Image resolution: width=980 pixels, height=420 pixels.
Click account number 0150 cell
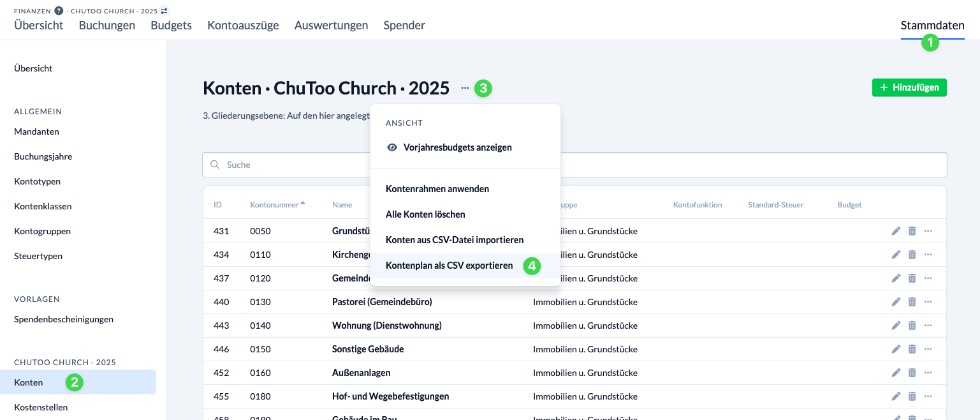(260, 349)
